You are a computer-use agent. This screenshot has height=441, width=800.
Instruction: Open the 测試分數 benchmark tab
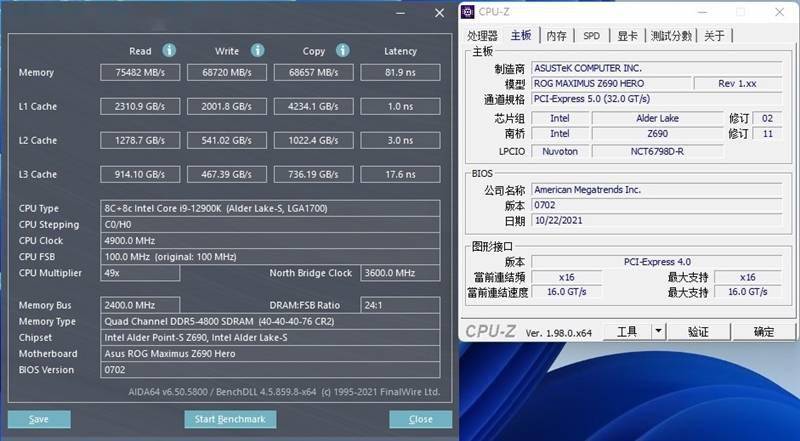pyautogui.click(x=671, y=35)
